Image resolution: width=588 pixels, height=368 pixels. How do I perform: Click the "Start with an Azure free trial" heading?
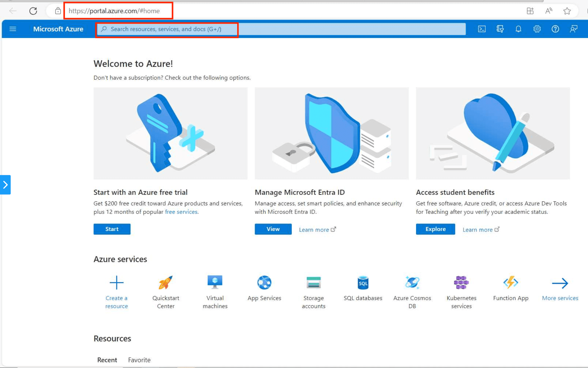(x=140, y=192)
